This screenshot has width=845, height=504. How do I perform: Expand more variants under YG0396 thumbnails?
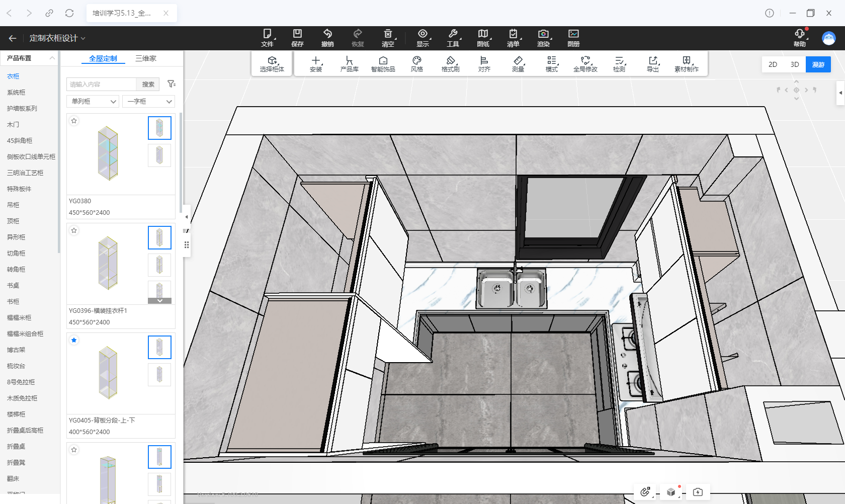coord(159,301)
